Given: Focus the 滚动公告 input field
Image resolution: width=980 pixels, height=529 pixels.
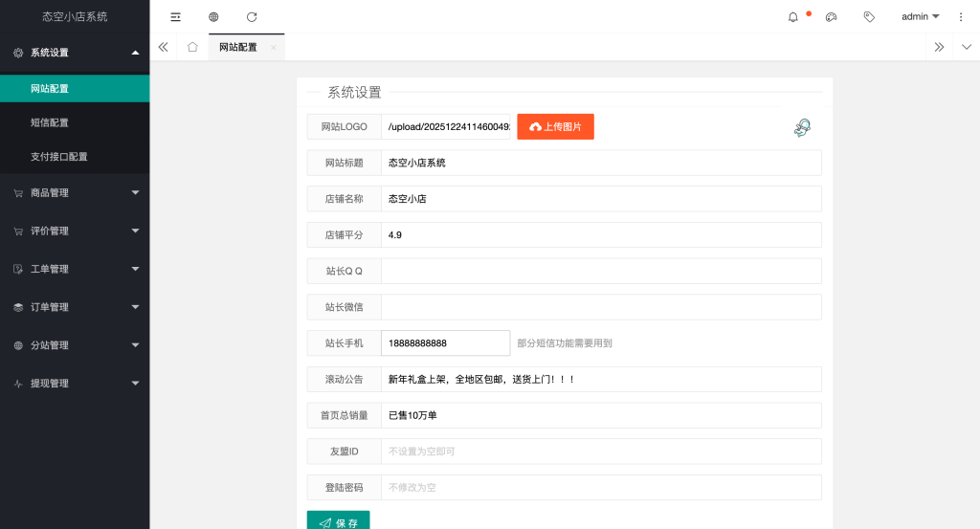Looking at the screenshot, I should 601,380.
